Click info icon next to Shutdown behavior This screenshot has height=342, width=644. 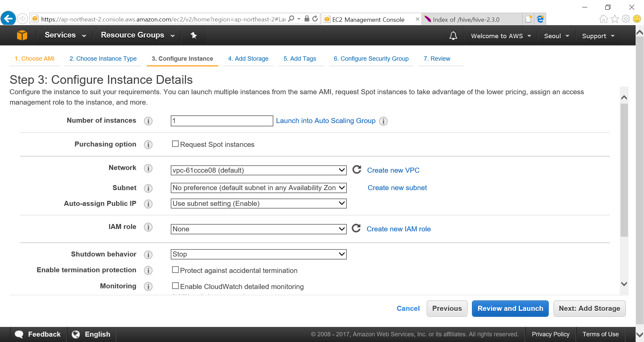[x=148, y=255]
